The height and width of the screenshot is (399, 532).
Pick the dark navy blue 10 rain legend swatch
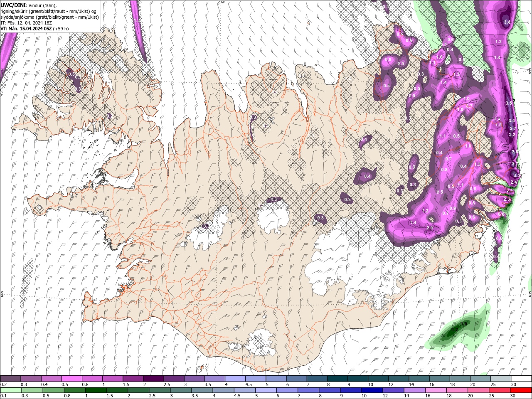tap(372, 390)
